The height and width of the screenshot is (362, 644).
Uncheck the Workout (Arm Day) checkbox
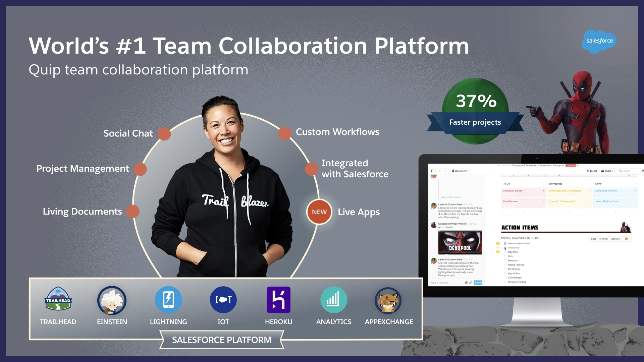coord(505,243)
